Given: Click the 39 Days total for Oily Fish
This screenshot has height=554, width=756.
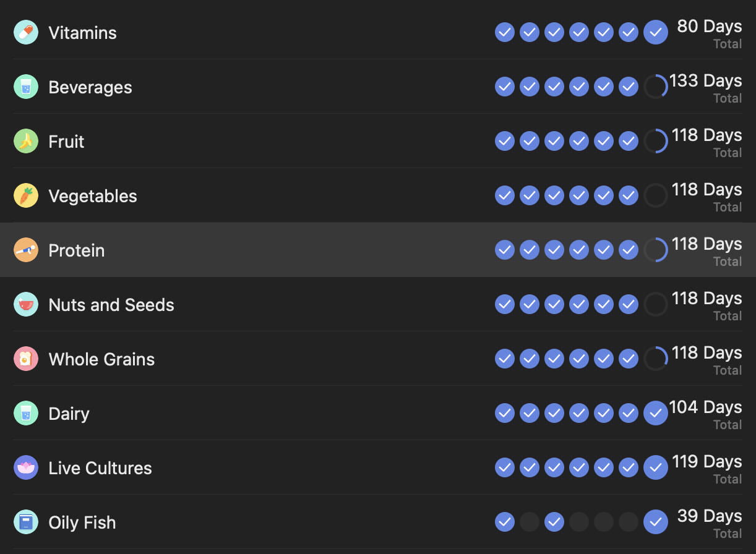Looking at the screenshot, I should coord(709,516).
